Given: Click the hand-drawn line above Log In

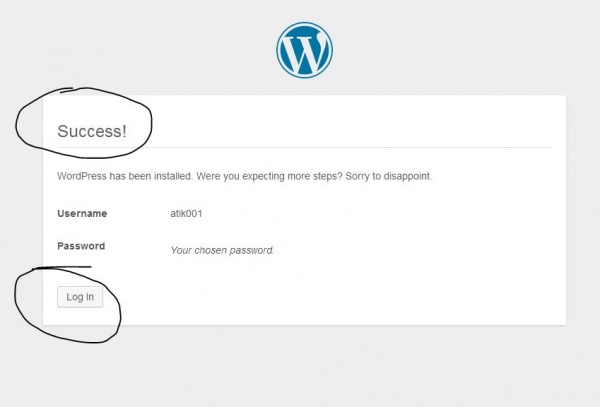Looking at the screenshot, I should 60,268.
